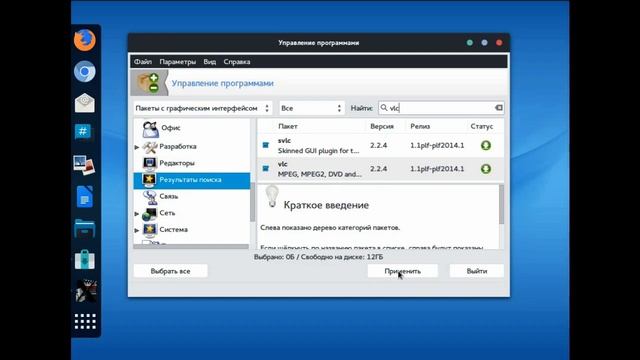Show all applications grid in dock

point(85,322)
